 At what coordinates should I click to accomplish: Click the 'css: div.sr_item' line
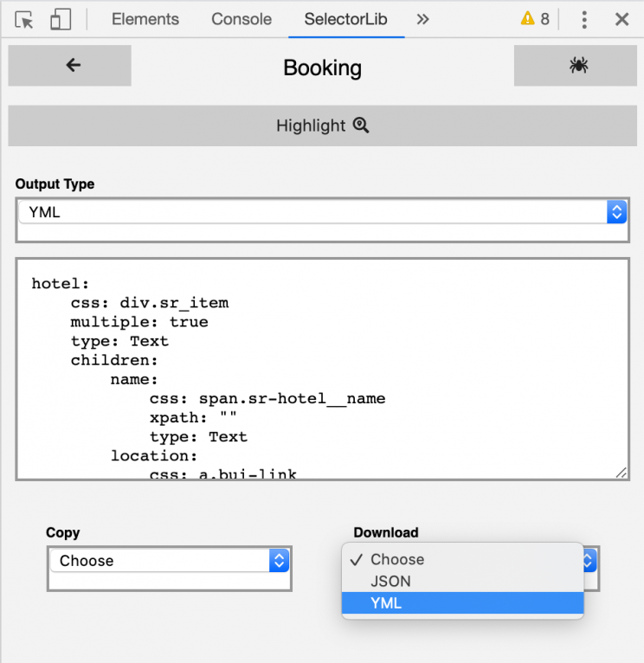click(150, 303)
